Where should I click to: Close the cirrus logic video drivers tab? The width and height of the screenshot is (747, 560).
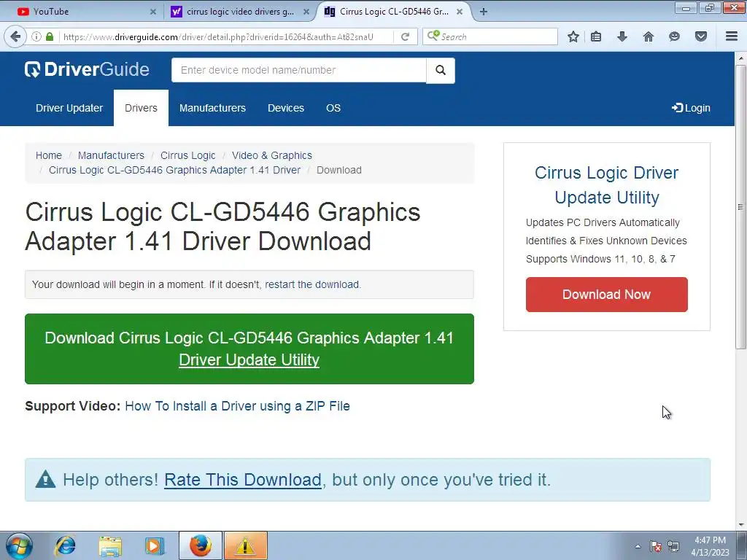306,12
